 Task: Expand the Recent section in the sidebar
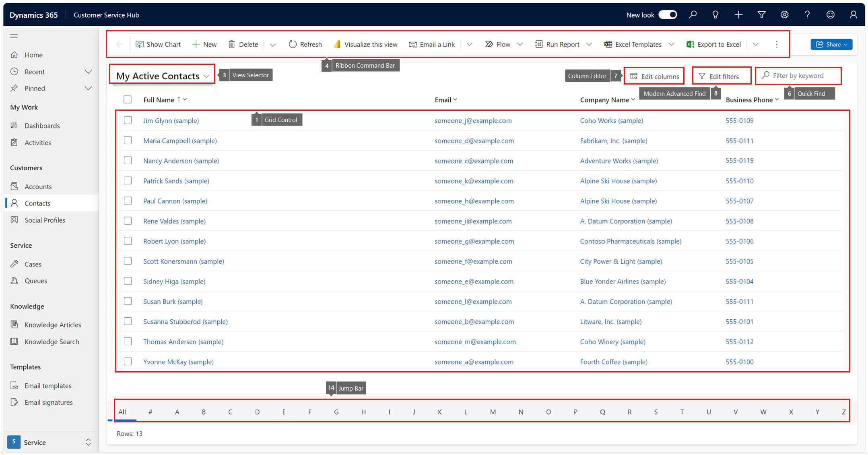coord(88,72)
